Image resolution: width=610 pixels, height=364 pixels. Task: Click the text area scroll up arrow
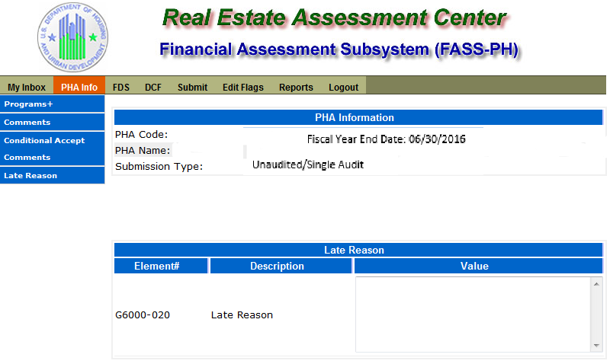596,284
